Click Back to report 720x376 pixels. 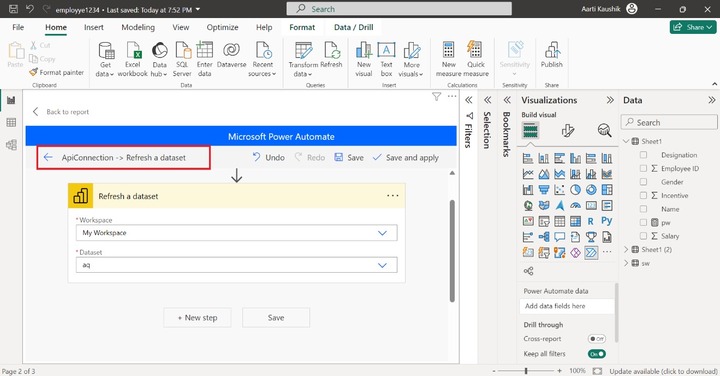(x=61, y=112)
